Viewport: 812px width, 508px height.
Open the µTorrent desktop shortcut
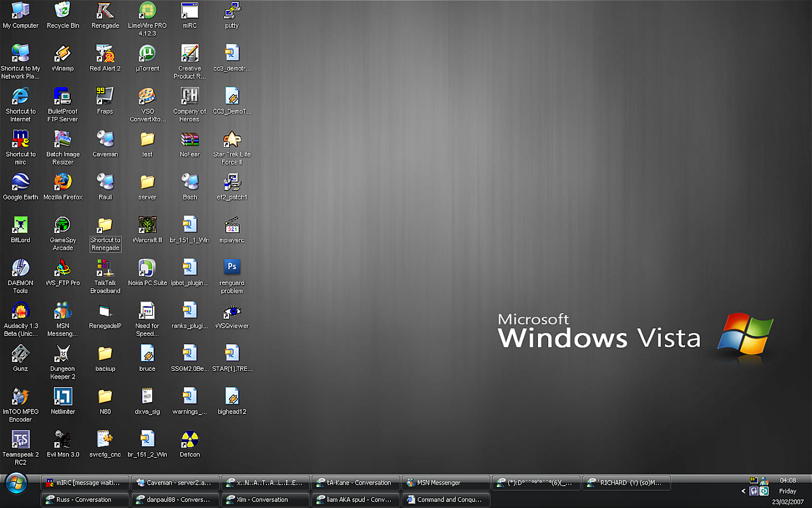point(147,54)
